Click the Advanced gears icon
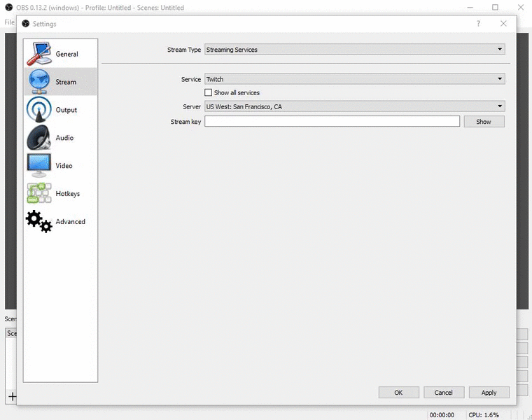 pyautogui.click(x=39, y=221)
